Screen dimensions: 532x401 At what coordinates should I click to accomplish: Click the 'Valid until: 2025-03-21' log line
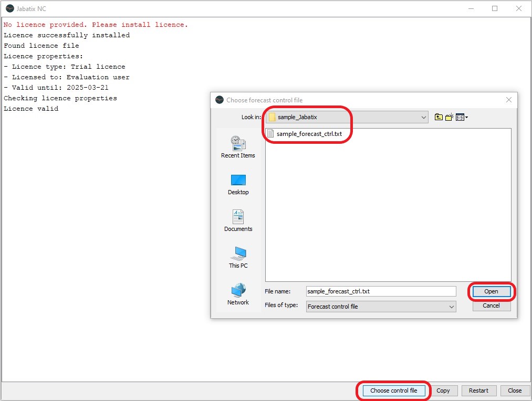click(x=56, y=88)
